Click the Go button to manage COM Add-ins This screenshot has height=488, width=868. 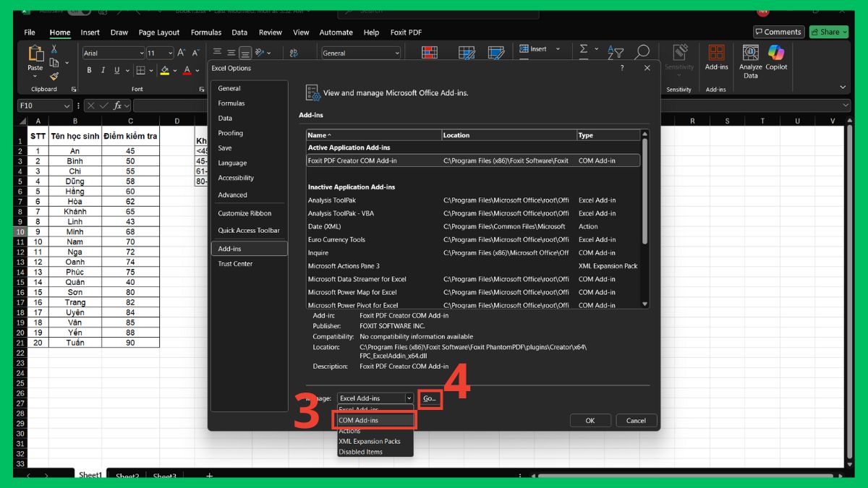coord(430,398)
